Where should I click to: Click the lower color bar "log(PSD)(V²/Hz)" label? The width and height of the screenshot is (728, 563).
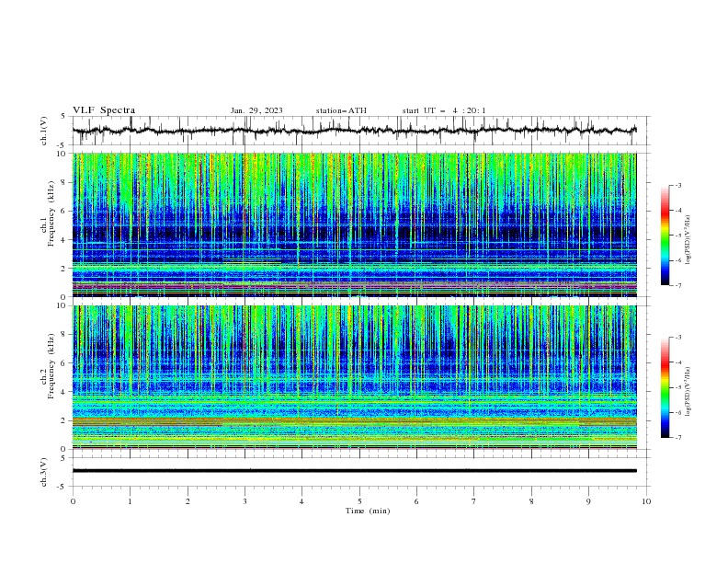tap(688, 392)
